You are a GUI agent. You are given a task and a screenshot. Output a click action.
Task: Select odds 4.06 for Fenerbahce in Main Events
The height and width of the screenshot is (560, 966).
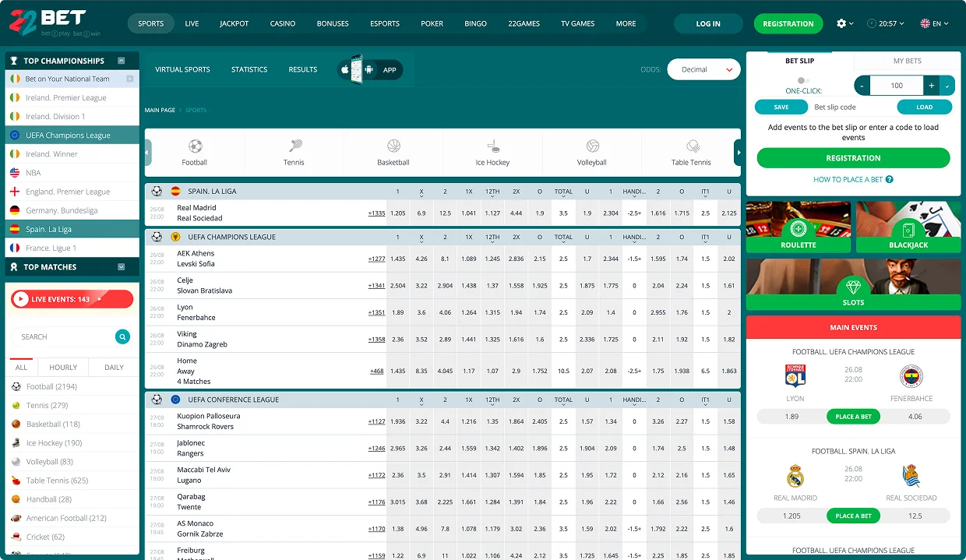tap(915, 417)
